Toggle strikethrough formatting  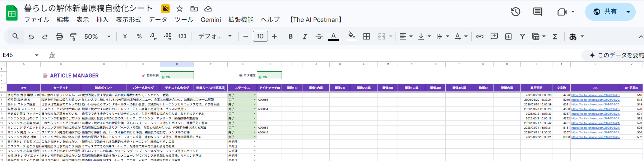(x=319, y=37)
